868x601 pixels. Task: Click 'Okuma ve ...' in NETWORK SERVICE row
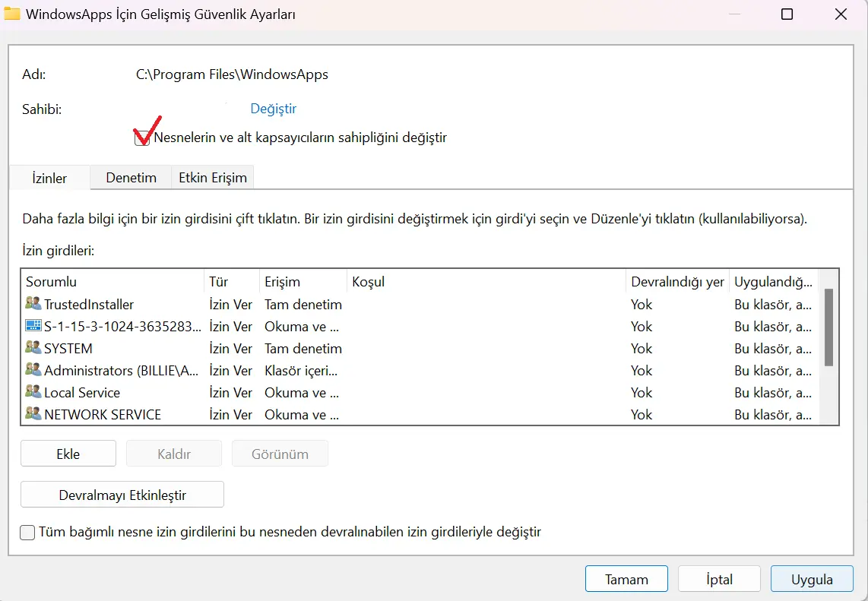[x=302, y=415]
